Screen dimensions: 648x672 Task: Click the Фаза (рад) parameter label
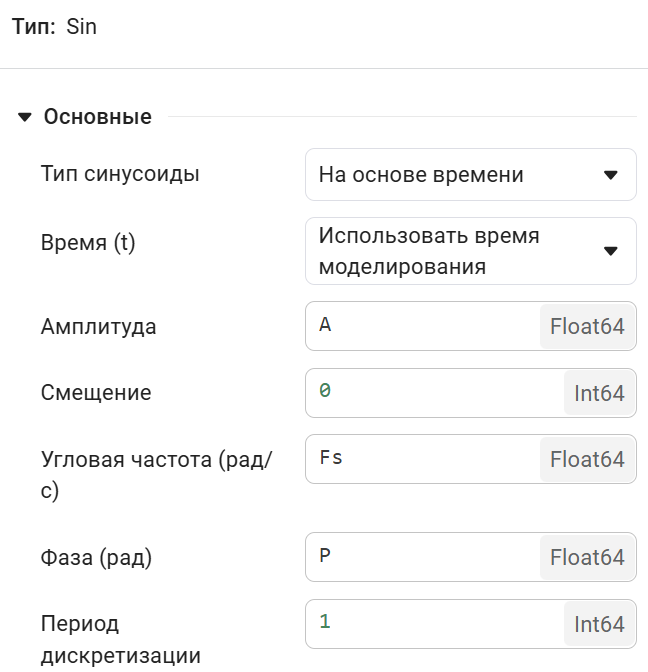96,558
